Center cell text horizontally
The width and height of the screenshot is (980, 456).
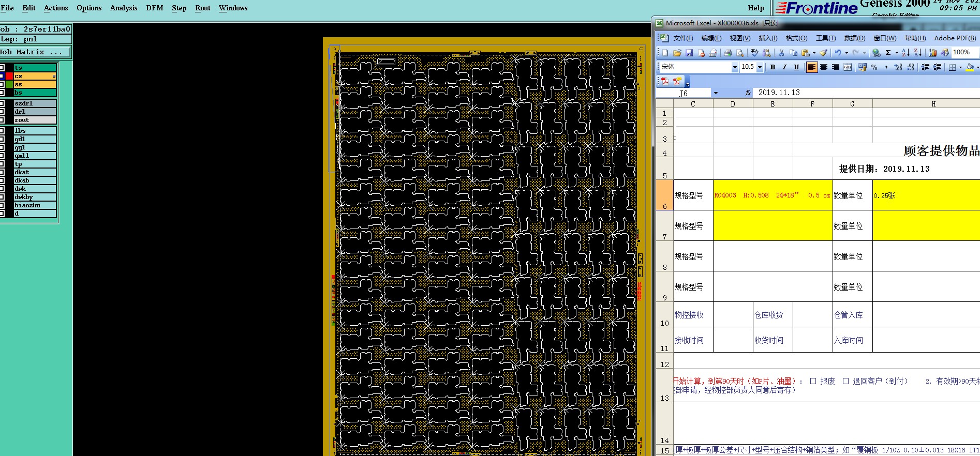824,67
